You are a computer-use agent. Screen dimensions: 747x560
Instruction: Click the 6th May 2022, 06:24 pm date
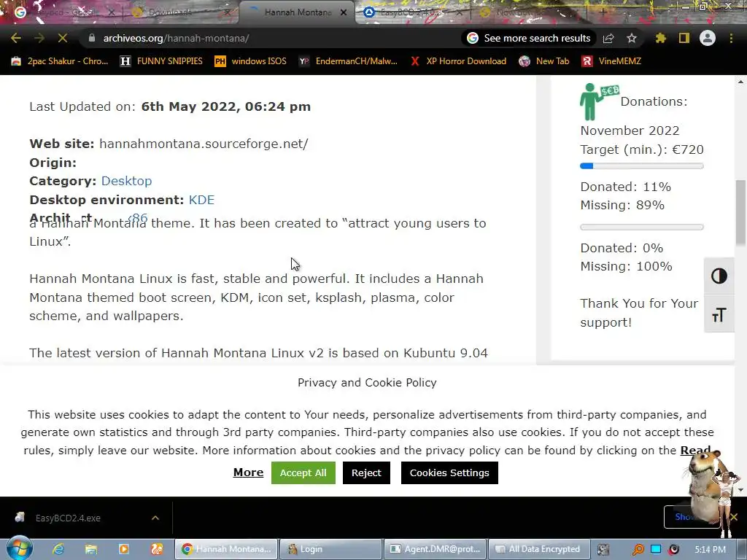tap(226, 106)
